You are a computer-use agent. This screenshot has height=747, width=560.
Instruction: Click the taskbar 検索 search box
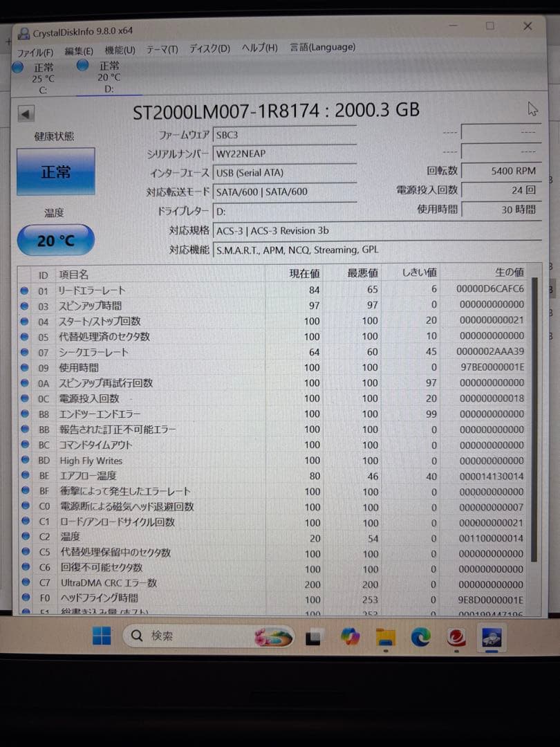(x=209, y=636)
